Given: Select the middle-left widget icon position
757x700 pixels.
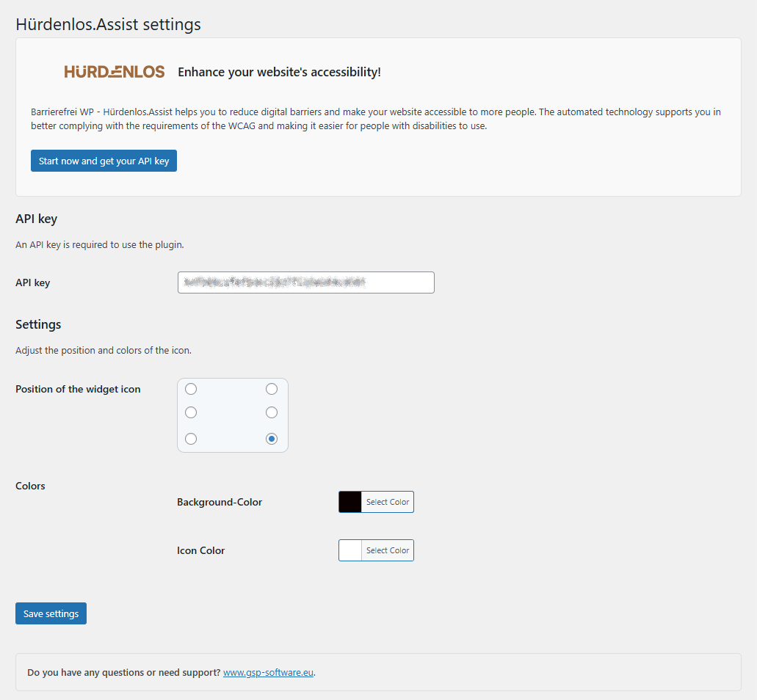Looking at the screenshot, I should pos(191,412).
